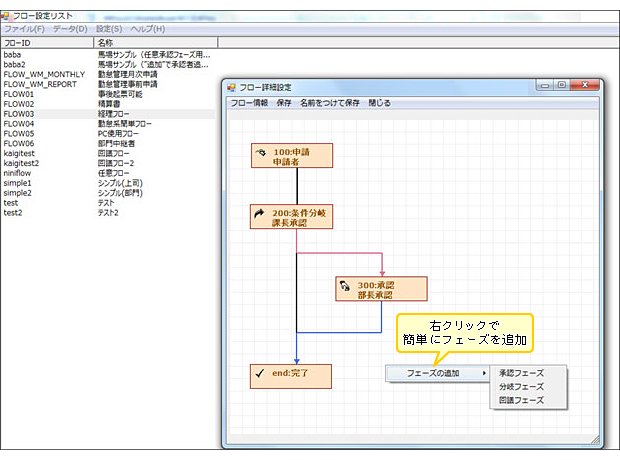Click the フロー設定リスト window title icon
Image resolution: width=620 pixels, height=460 pixels.
pos(5,16)
